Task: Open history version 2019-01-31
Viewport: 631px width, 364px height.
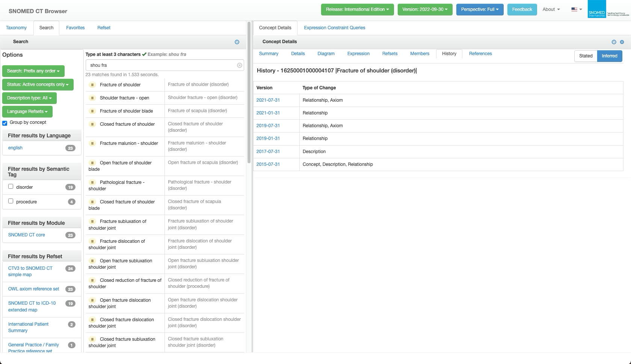Action: pos(268,138)
